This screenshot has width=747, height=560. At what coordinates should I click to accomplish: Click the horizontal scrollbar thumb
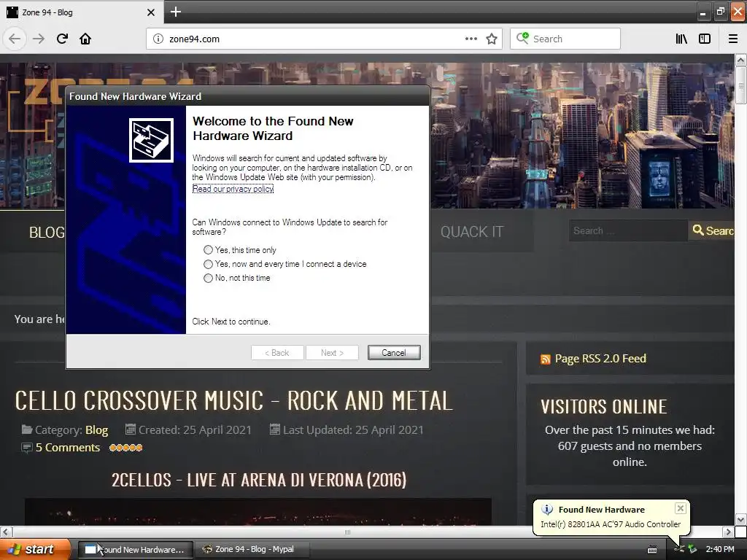[347, 532]
